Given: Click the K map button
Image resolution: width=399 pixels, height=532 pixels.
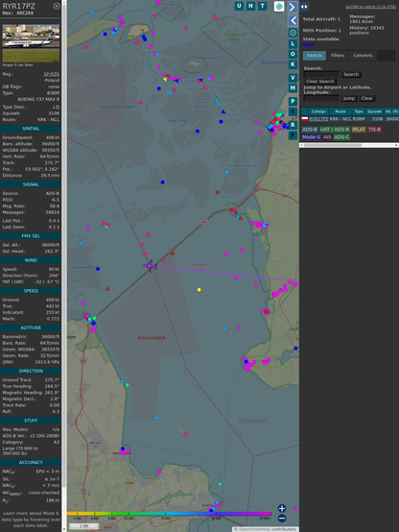Looking at the screenshot, I should coord(293,64).
